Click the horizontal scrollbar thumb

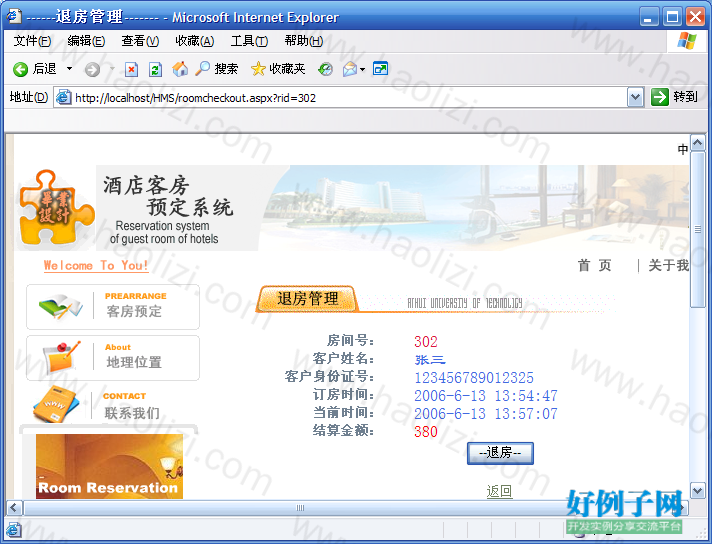point(300,507)
